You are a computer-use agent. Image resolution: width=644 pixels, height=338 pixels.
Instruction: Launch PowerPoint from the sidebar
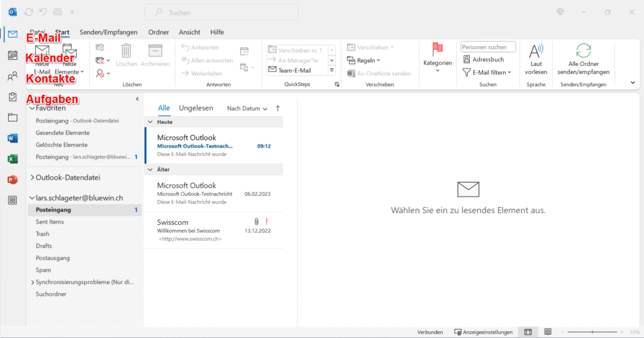(x=13, y=180)
